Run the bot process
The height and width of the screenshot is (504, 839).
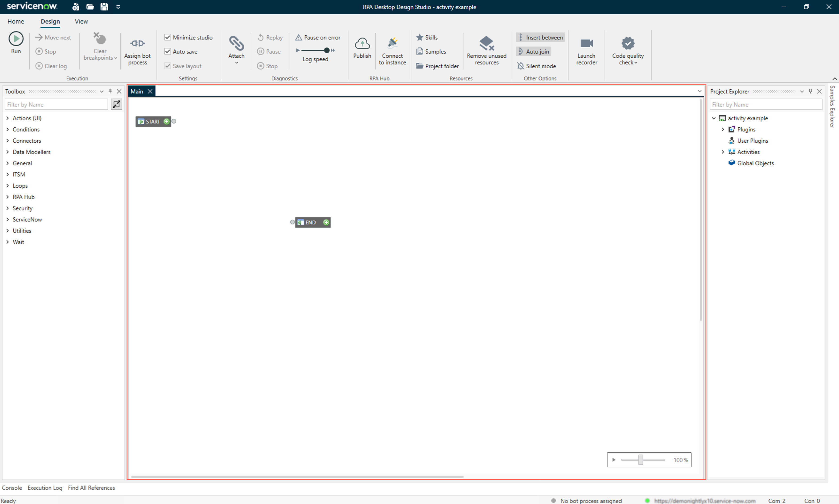[x=16, y=42]
